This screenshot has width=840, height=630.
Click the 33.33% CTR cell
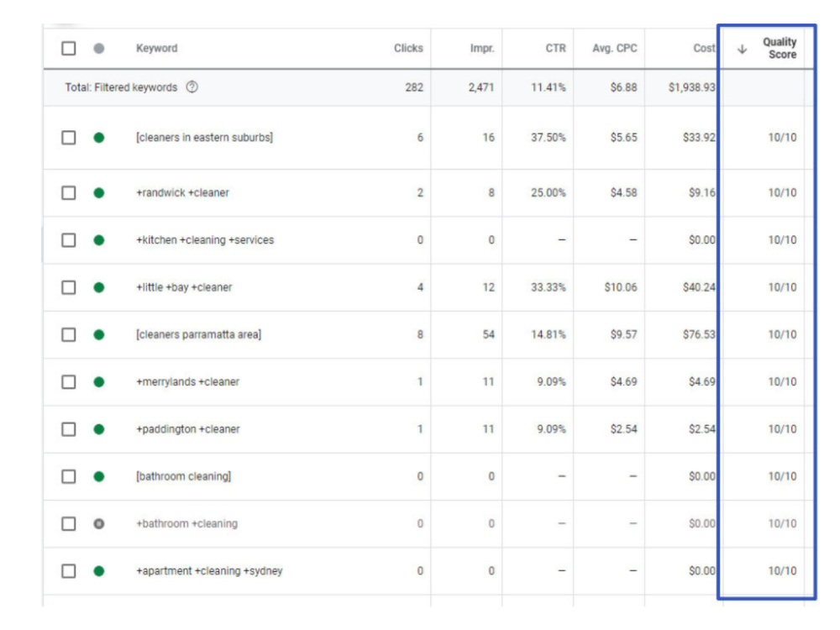click(548, 287)
